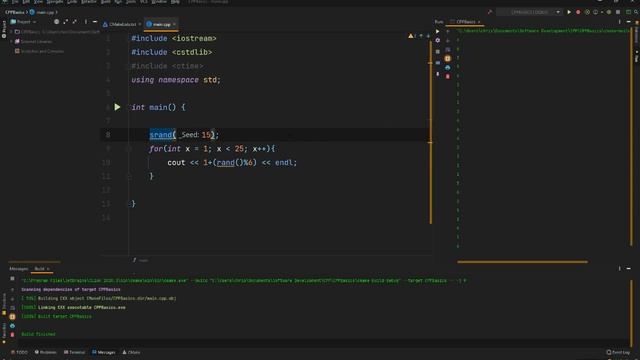Click the CPPBasics breadcrumb in navigation bar

[x=15, y=12]
